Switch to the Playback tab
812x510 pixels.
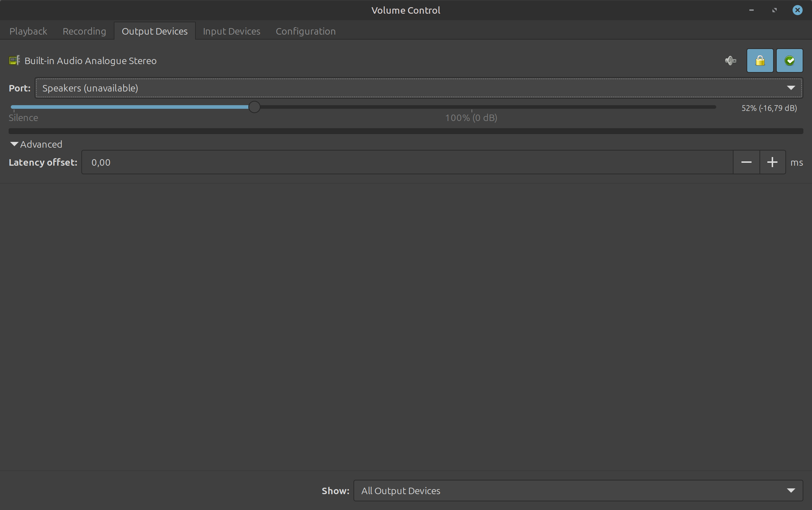28,31
